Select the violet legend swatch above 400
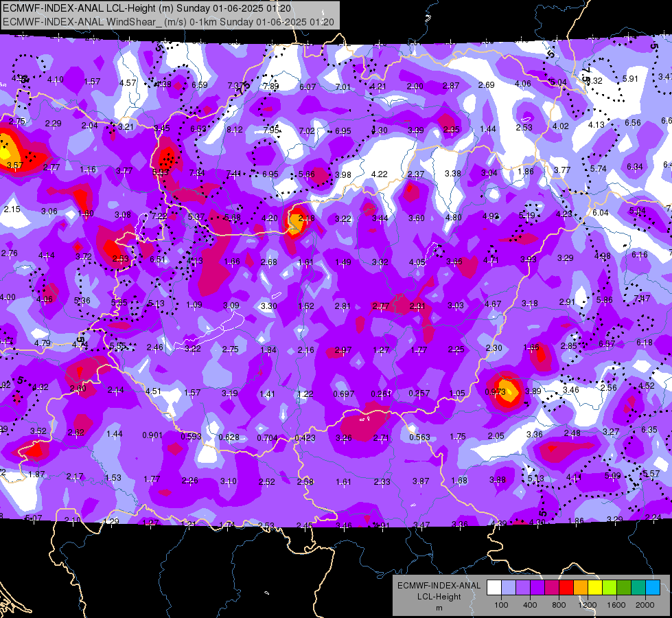Image resolution: width=672 pixels, height=618 pixels. point(537,587)
